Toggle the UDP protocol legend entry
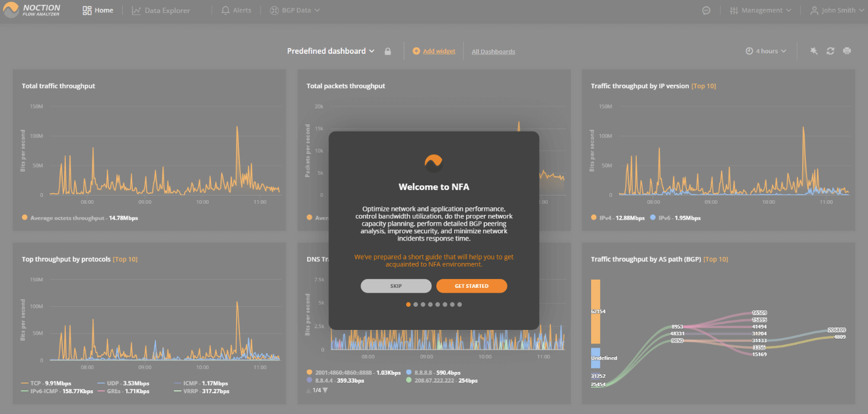Screen dimensions: 868x414 click(x=124, y=383)
